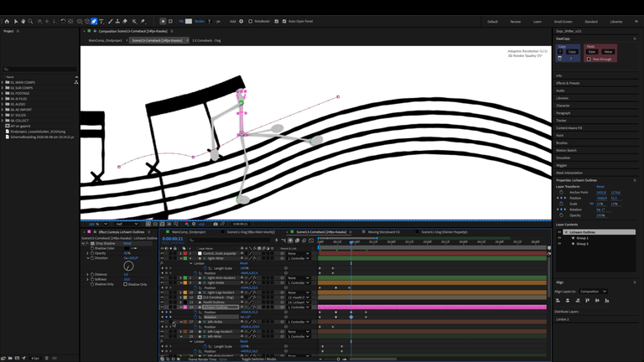Toggle visibility of Control_Scale poppetje layer

click(162, 253)
